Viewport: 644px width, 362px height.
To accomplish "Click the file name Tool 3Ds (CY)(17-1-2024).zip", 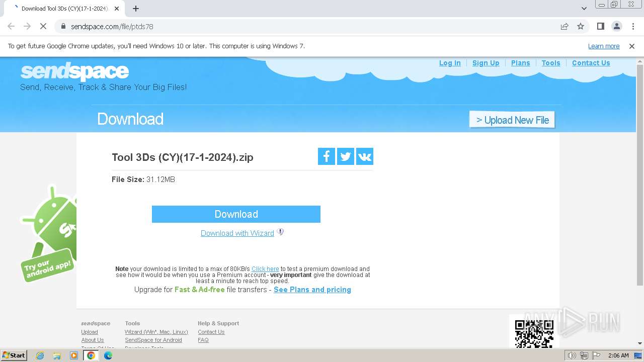I will (183, 157).
